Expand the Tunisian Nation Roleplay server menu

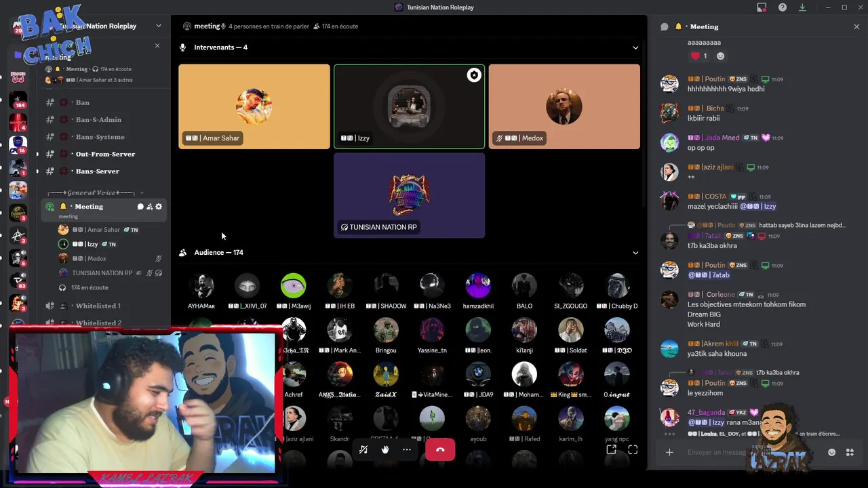(159, 26)
